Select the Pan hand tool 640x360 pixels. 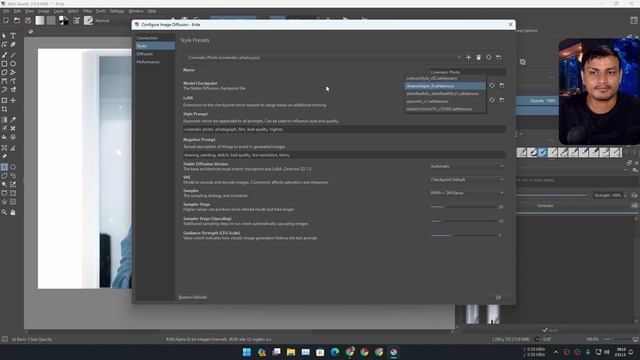(x=13, y=212)
